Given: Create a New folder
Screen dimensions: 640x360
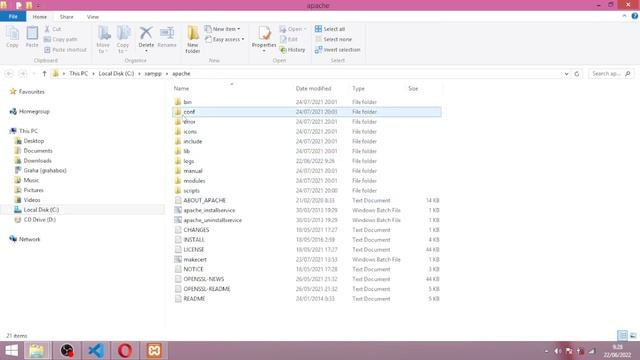Looking at the screenshot, I should 193,40.
